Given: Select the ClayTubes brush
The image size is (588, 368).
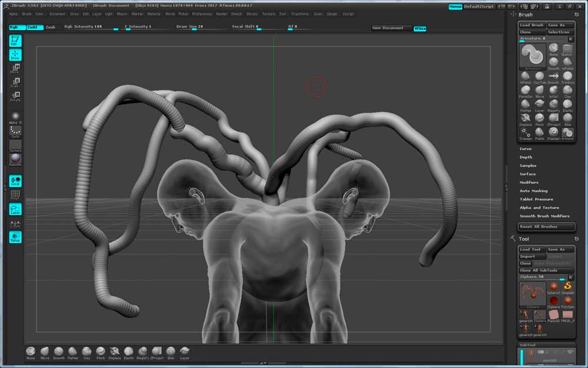Looking at the screenshot, I should tap(539, 77).
